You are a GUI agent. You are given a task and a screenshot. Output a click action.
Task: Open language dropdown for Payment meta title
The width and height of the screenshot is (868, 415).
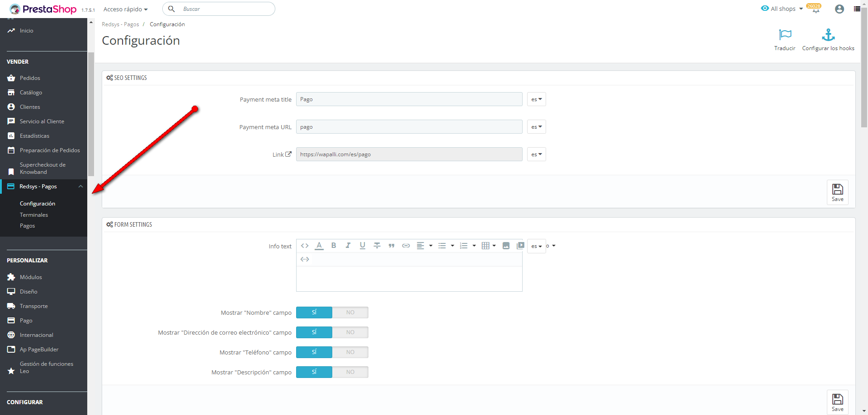pyautogui.click(x=537, y=99)
